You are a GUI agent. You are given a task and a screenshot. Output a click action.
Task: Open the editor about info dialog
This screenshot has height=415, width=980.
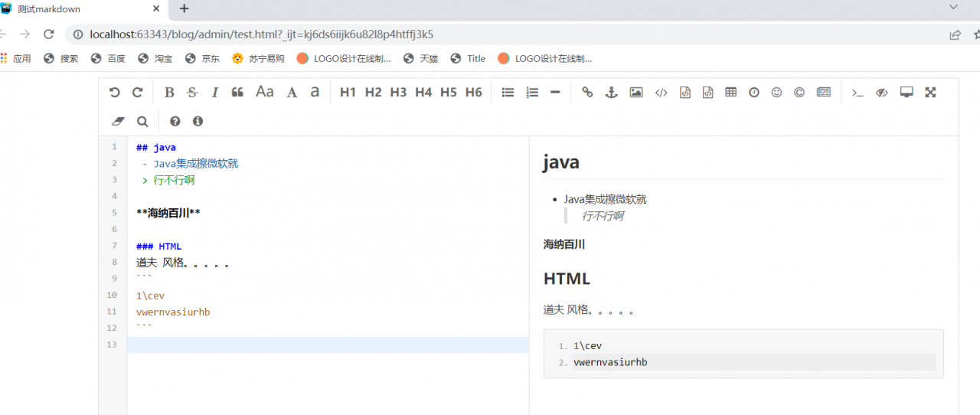pyautogui.click(x=198, y=121)
